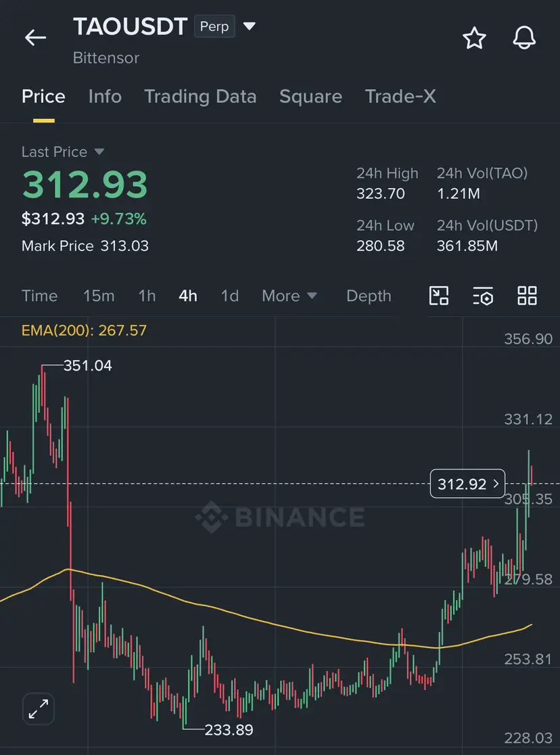The width and height of the screenshot is (560, 755).
Task: Open the Square tab
Action: coord(310,96)
